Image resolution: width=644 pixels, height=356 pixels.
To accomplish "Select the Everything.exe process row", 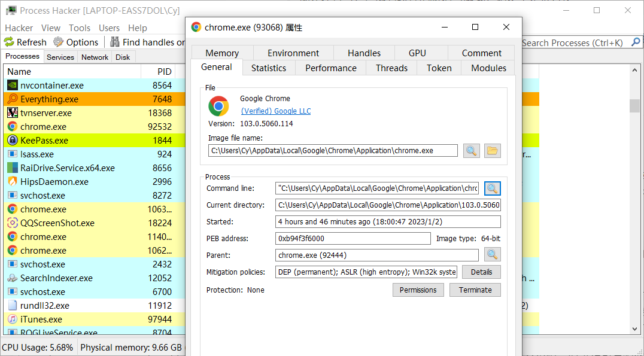I will point(49,99).
